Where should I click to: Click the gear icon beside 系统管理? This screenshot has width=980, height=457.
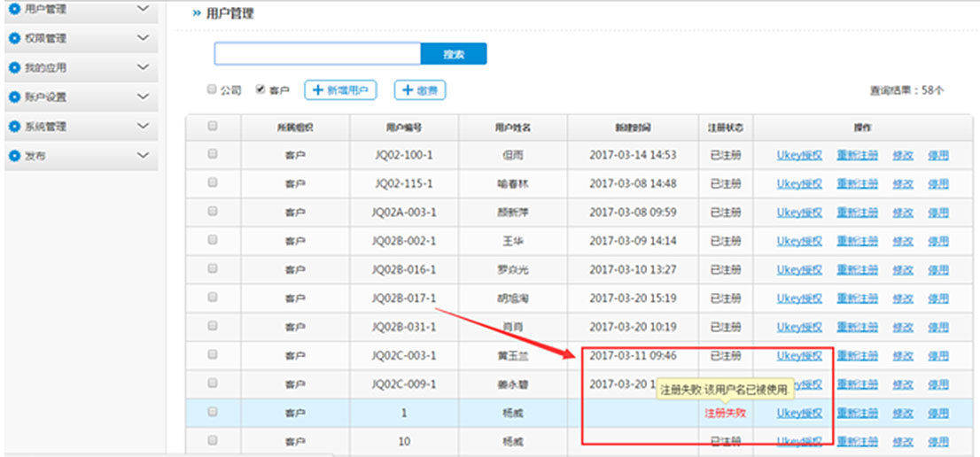point(14,127)
